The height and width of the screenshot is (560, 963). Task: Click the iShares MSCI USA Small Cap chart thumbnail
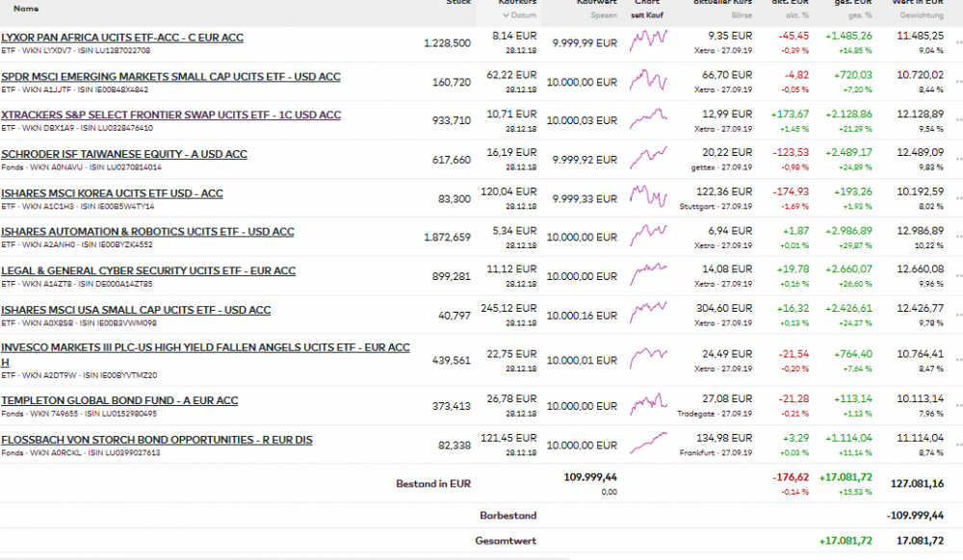click(x=648, y=315)
